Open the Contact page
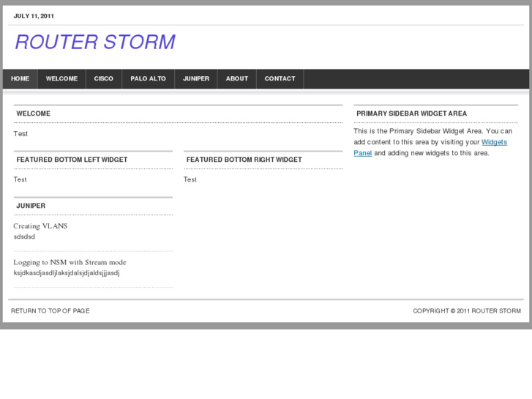 280,79
